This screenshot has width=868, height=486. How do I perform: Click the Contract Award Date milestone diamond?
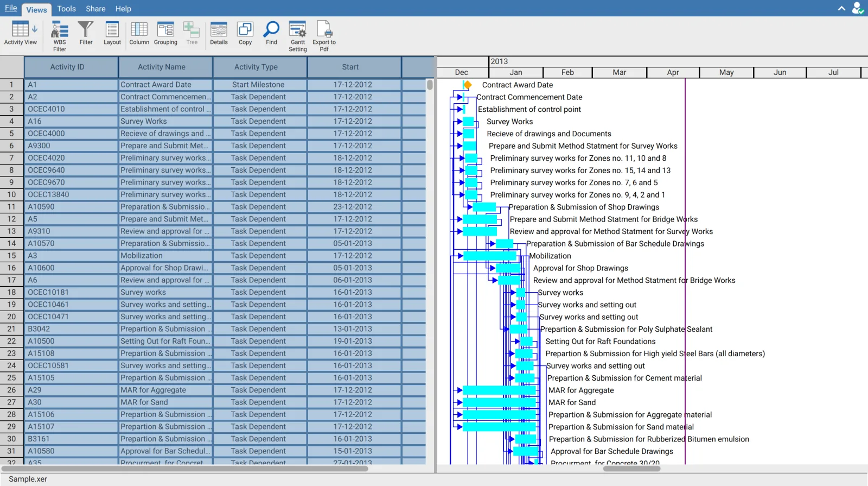point(468,85)
